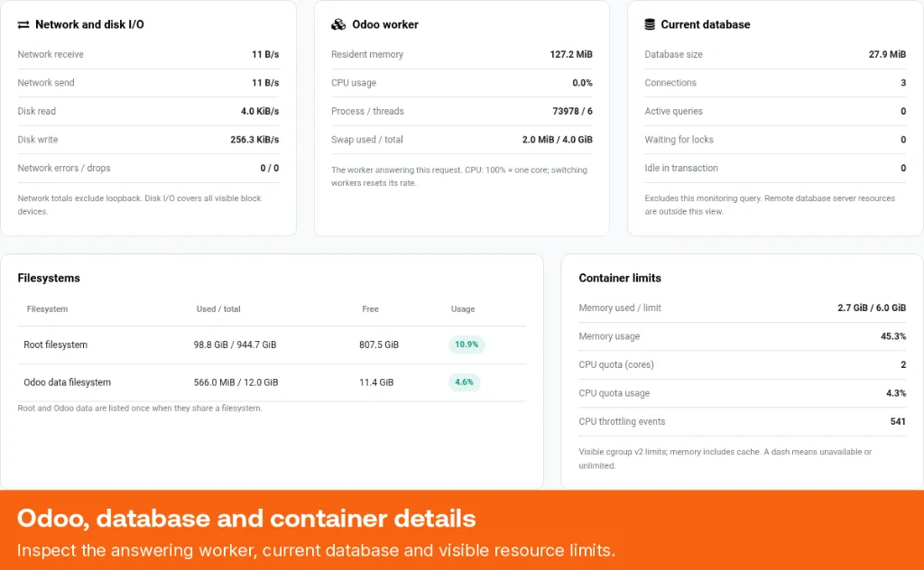
Task: Click the note about the worker answering this request
Action: [459, 176]
